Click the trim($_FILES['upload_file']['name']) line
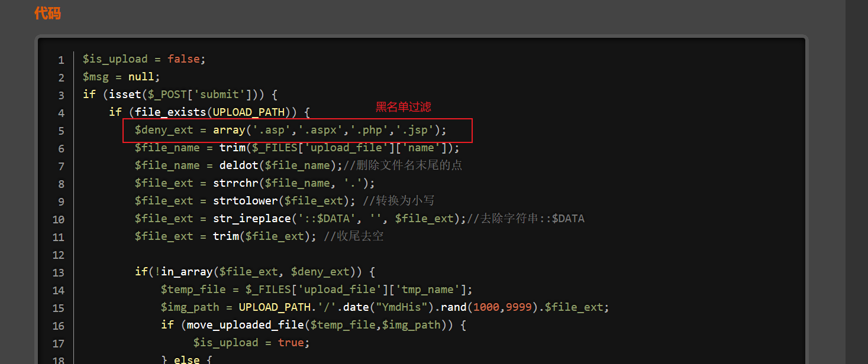Viewport: 868px width, 364px height. click(297, 148)
